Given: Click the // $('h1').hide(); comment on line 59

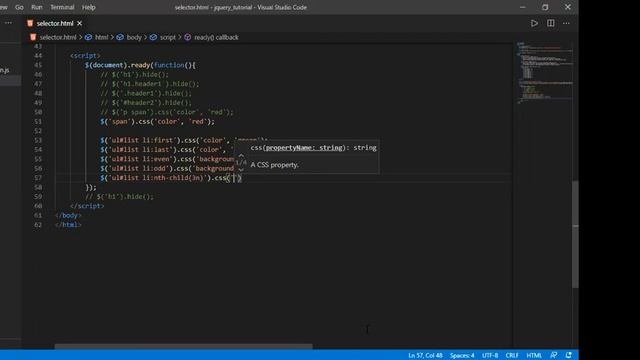Looking at the screenshot, I should pos(120,197).
